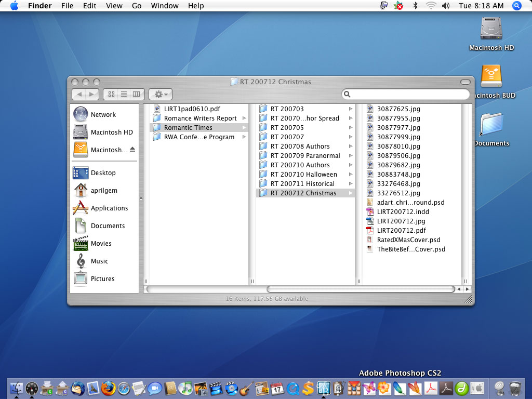532x399 pixels.
Task: Open Spotlight search in menu bar
Action: pos(516,6)
